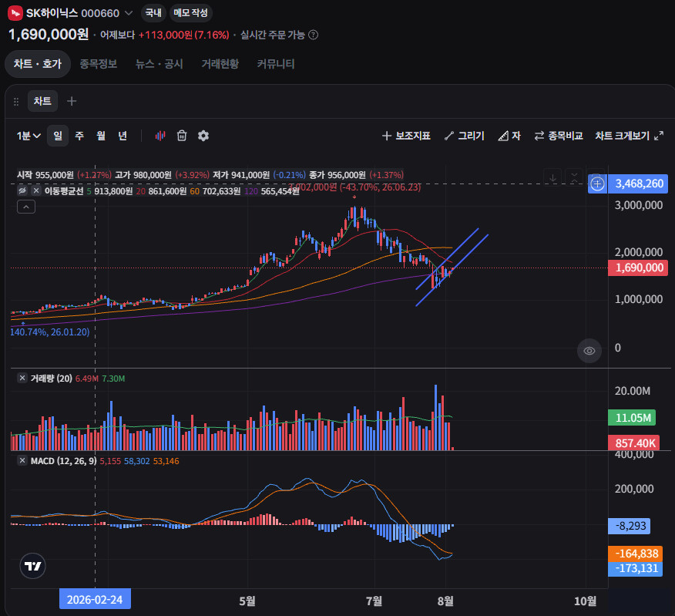Click the SK하이닉스 red logo icon

15,13
